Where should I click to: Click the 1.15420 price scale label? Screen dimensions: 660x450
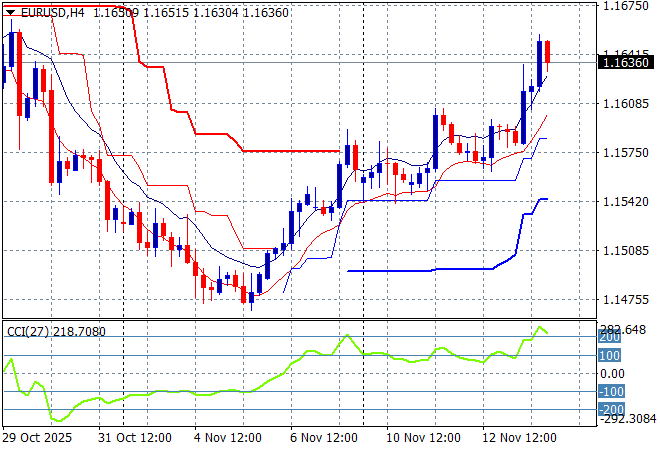coord(625,202)
